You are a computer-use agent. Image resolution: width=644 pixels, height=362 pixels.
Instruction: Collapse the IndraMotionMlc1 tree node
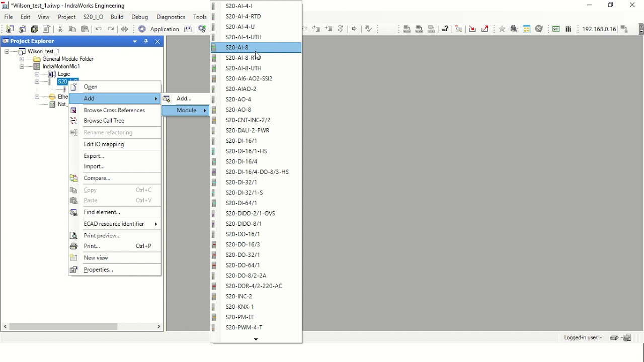(22, 66)
